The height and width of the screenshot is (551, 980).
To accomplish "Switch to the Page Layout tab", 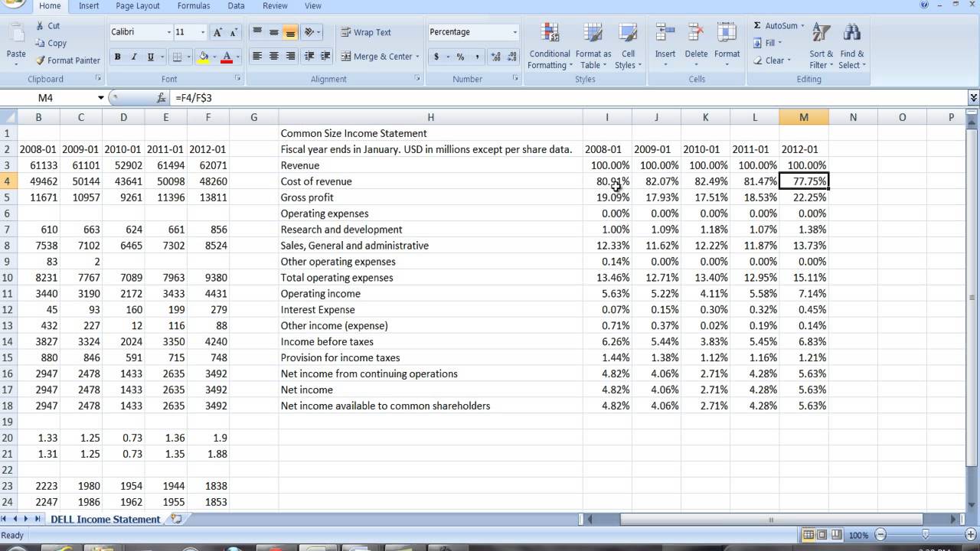I will click(138, 5).
